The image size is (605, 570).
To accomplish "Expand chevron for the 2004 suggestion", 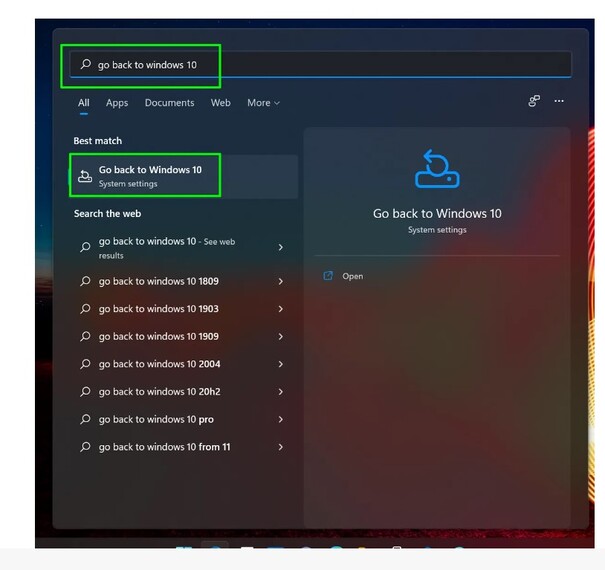I will [x=281, y=364].
